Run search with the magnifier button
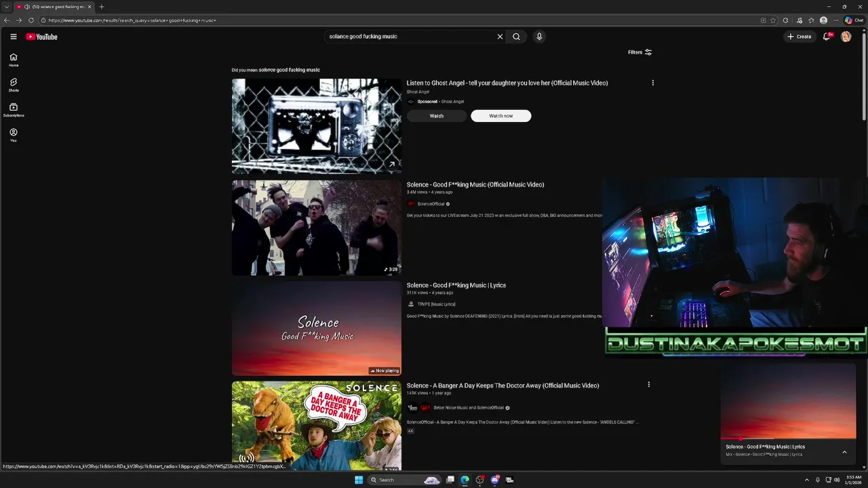Viewport: 868px width, 488px height. (x=516, y=37)
